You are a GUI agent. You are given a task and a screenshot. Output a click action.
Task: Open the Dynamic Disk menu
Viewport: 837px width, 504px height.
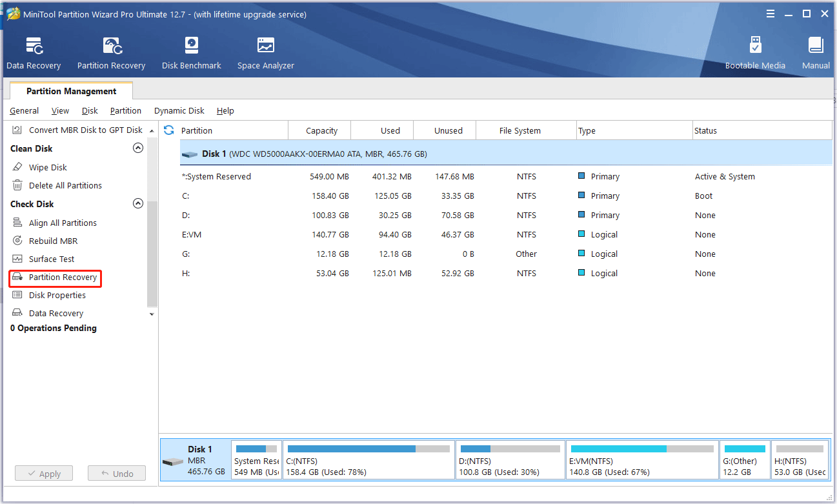click(179, 110)
